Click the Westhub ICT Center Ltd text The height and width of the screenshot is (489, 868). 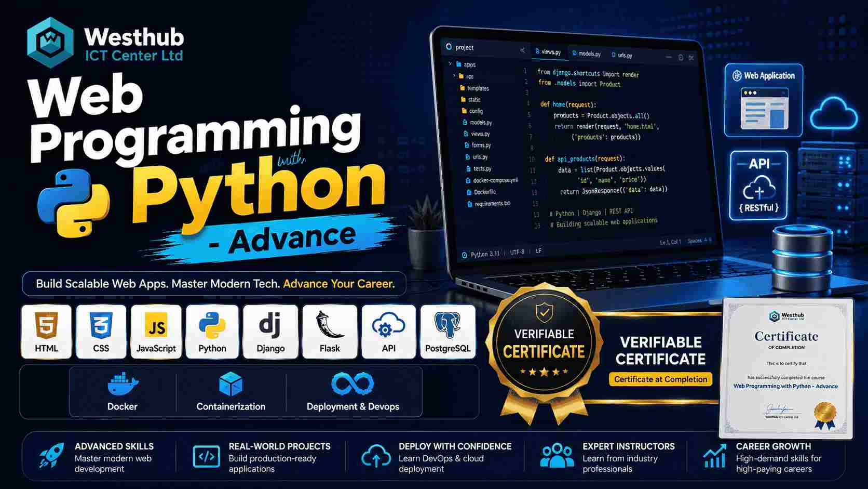pyautogui.click(x=134, y=44)
